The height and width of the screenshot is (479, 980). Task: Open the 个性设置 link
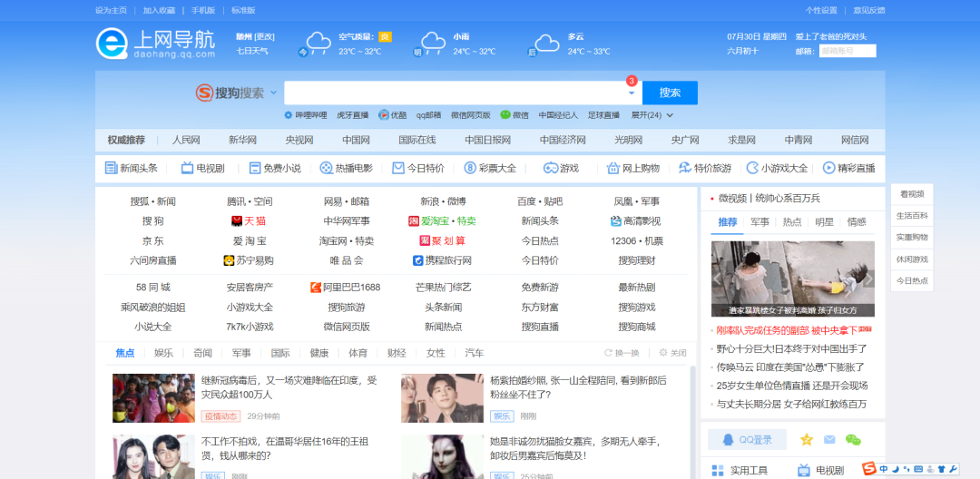coord(821,11)
